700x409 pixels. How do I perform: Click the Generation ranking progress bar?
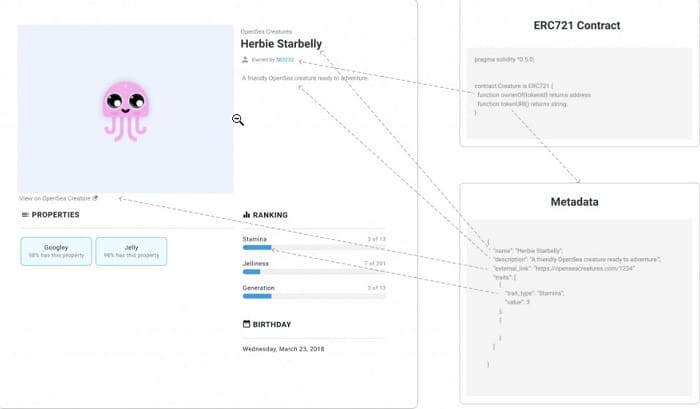[x=314, y=296]
